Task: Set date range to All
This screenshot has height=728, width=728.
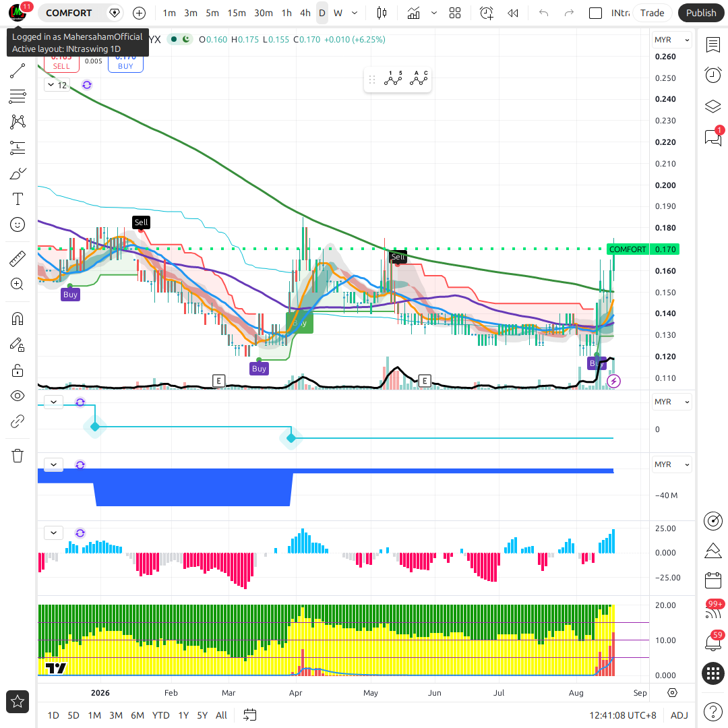Action: (x=222, y=715)
